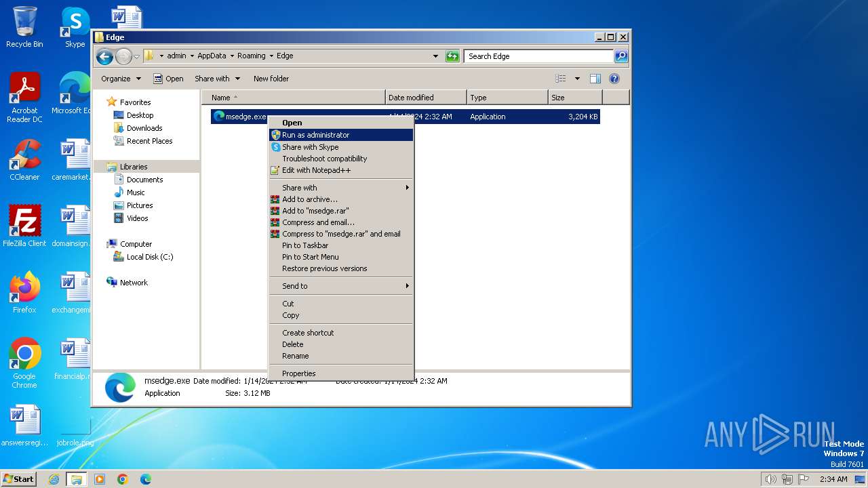The height and width of the screenshot is (488, 868).
Task: Sort by the Type column header
Action: point(507,98)
